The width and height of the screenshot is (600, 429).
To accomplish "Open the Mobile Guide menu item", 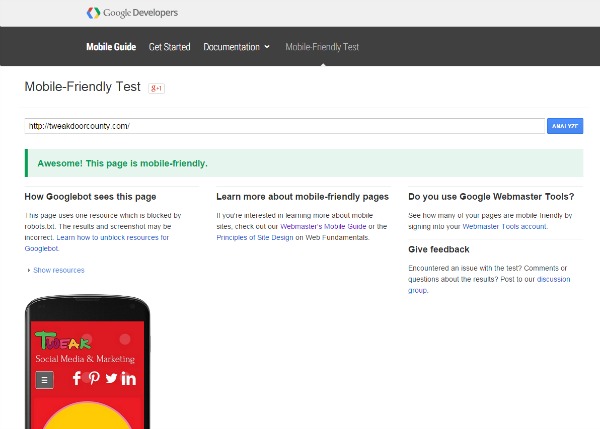I will pyautogui.click(x=111, y=47).
